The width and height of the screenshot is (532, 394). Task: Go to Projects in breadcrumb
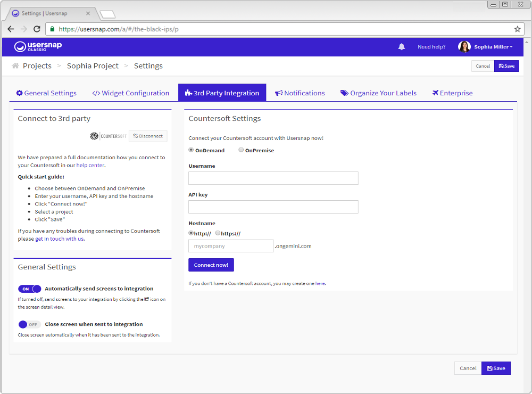point(37,66)
